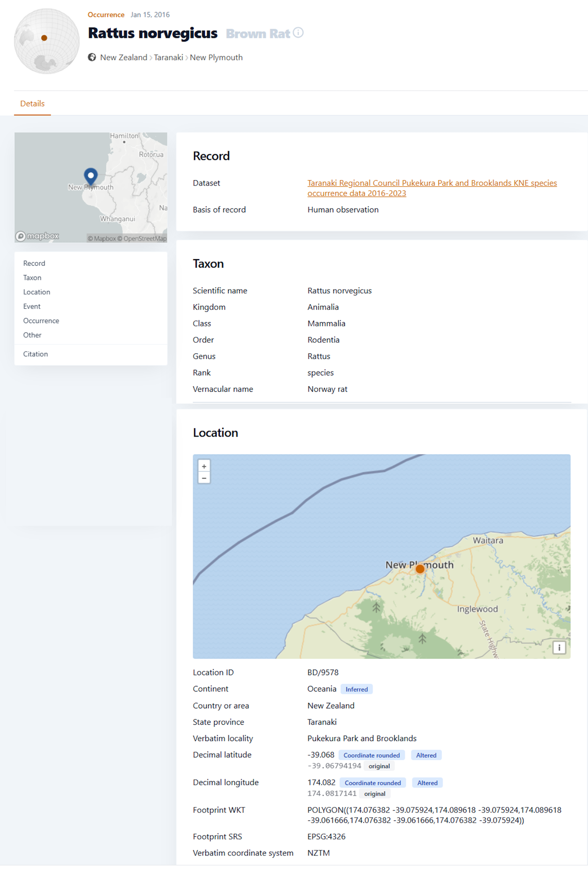Viewport: 588px width, 869px height.
Task: Click the info icon beside Brown Rat
Action: 298,33
